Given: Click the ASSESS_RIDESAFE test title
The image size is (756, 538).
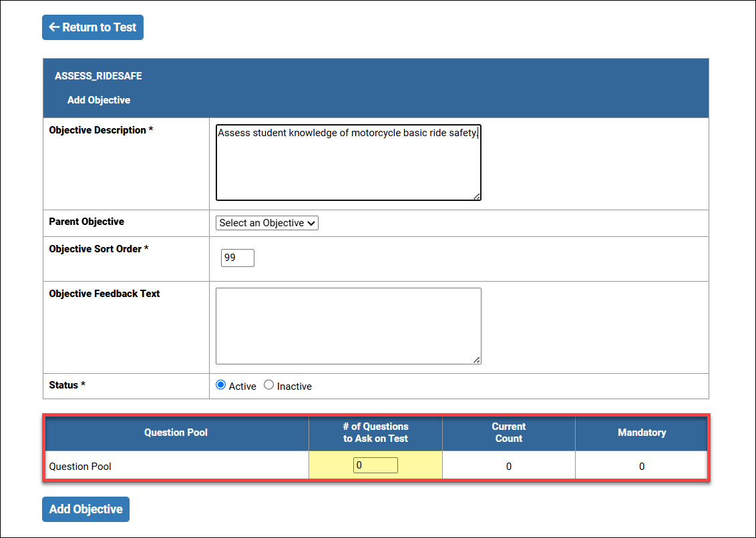Looking at the screenshot, I should (x=98, y=76).
